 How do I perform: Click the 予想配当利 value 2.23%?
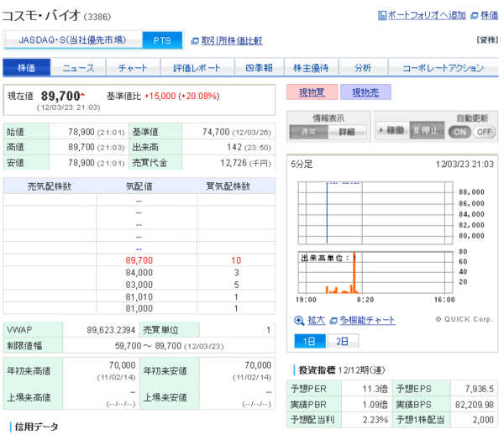coord(375,420)
